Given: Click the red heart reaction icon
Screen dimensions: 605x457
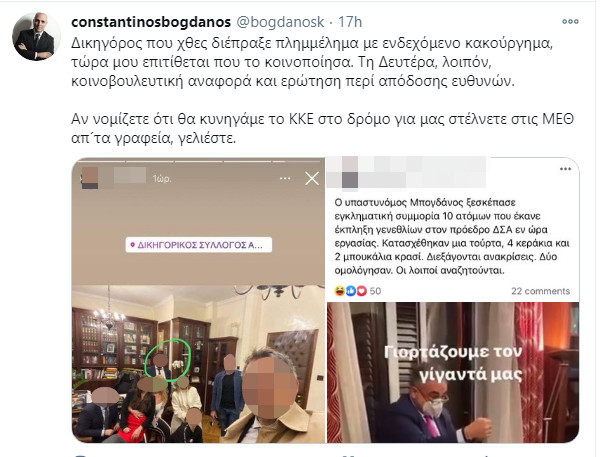Looking at the screenshot, I should (x=361, y=291).
